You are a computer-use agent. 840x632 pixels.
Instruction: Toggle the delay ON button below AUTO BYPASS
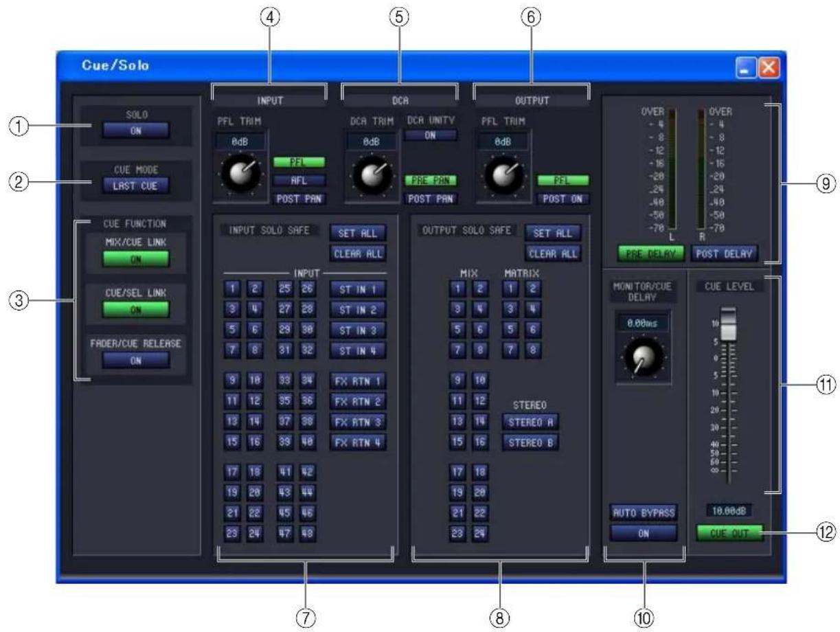point(644,534)
